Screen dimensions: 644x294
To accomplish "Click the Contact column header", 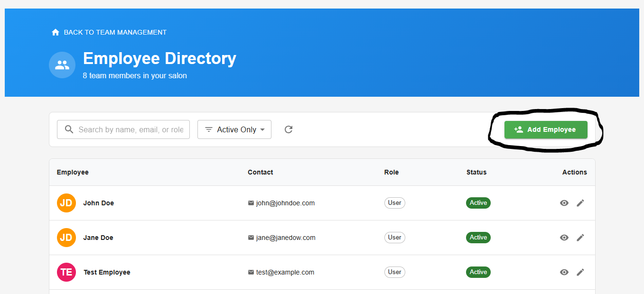I will point(261,172).
